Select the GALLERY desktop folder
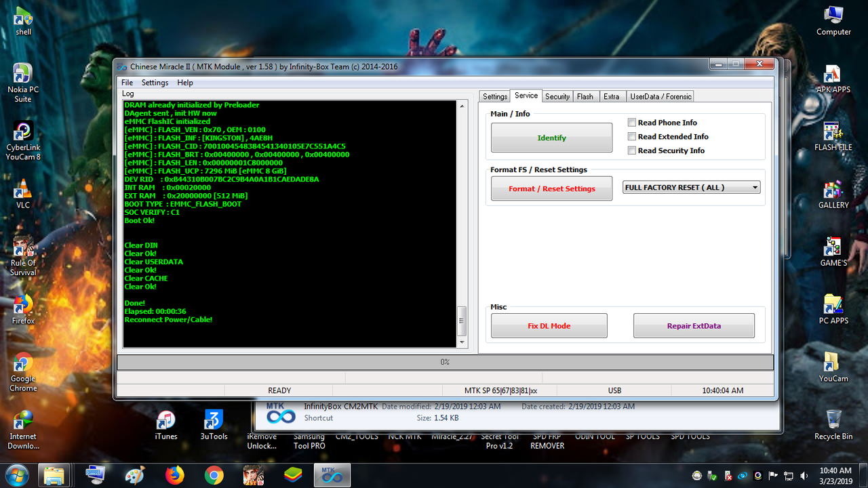 pos(833,195)
